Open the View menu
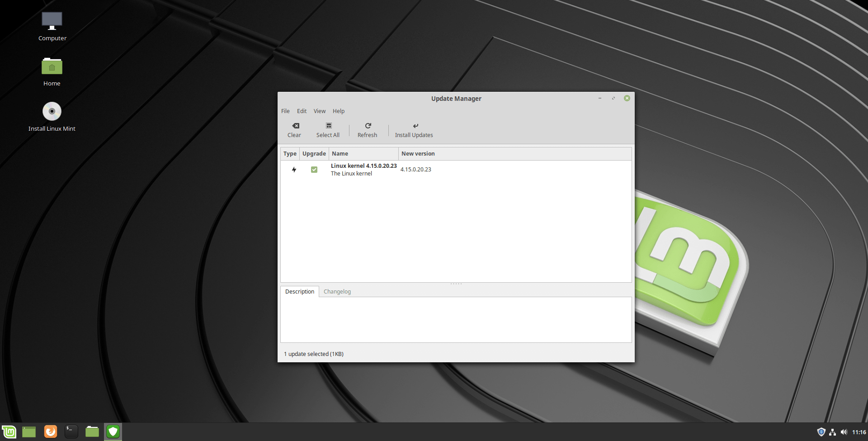 click(320, 111)
